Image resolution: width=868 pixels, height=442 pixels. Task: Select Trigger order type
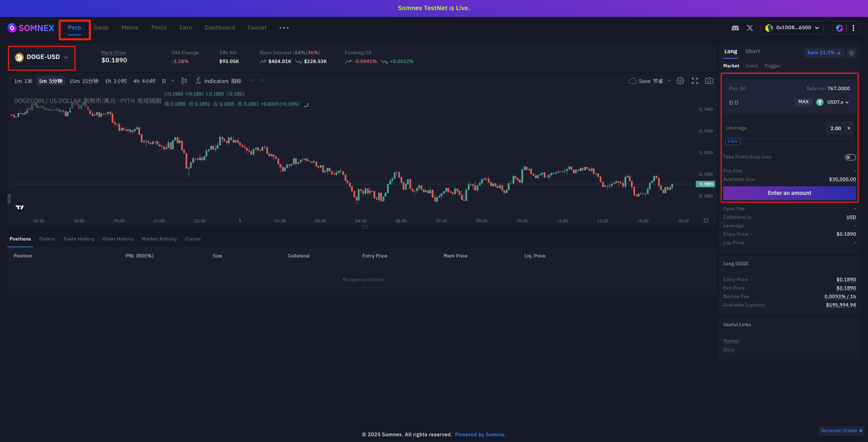coord(772,66)
